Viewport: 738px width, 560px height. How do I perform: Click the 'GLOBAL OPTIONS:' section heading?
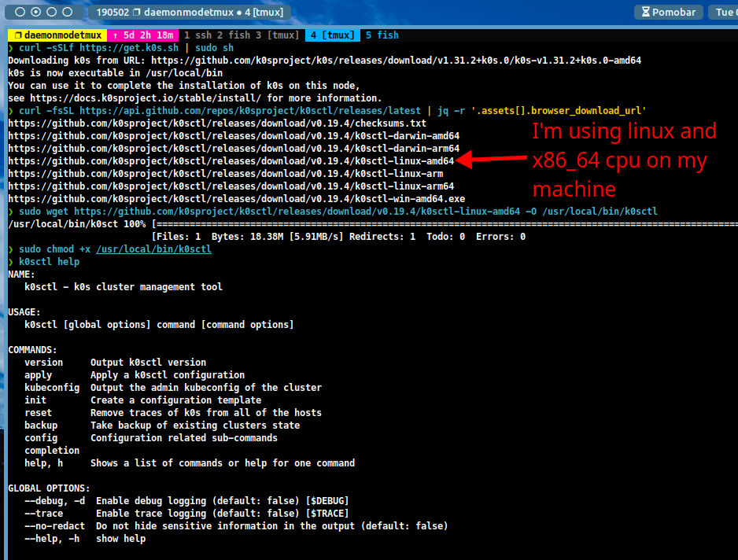click(49, 488)
